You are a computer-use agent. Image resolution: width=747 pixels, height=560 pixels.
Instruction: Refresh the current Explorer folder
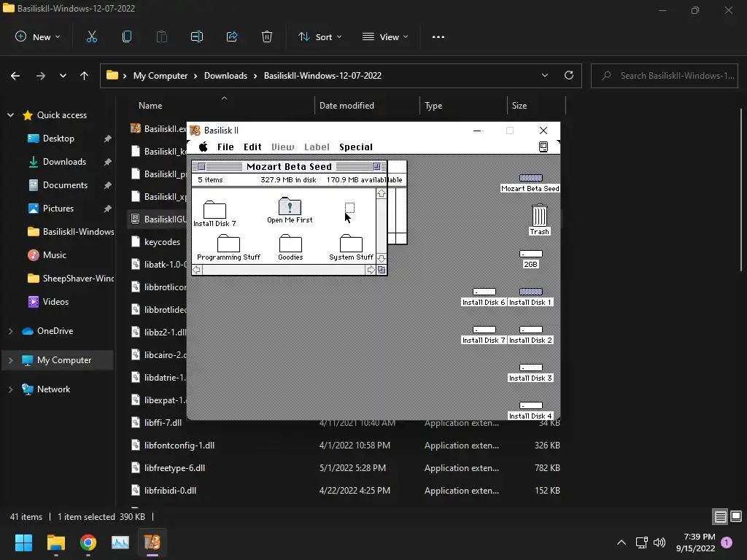click(x=569, y=75)
